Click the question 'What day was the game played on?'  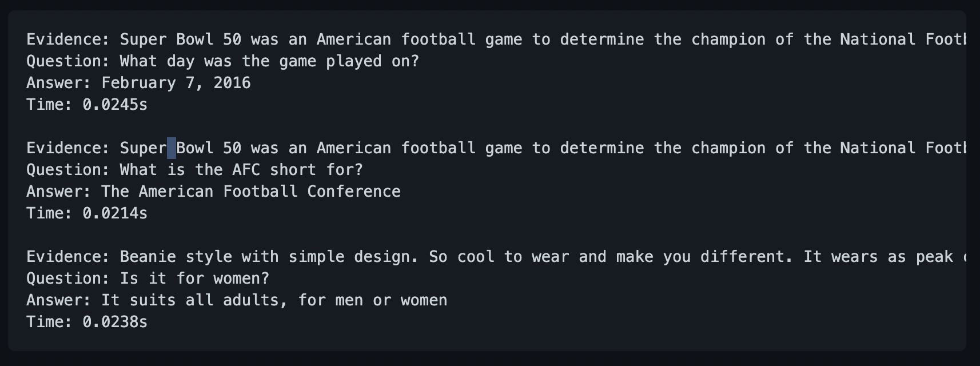[223, 61]
